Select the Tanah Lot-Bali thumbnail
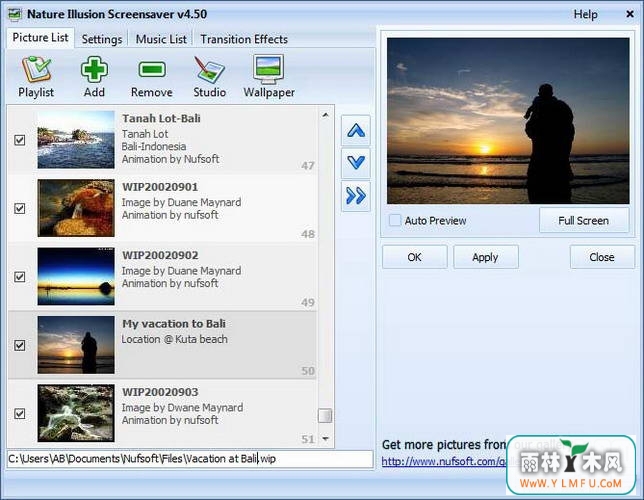Viewport: 644px width, 500px height. [76, 140]
